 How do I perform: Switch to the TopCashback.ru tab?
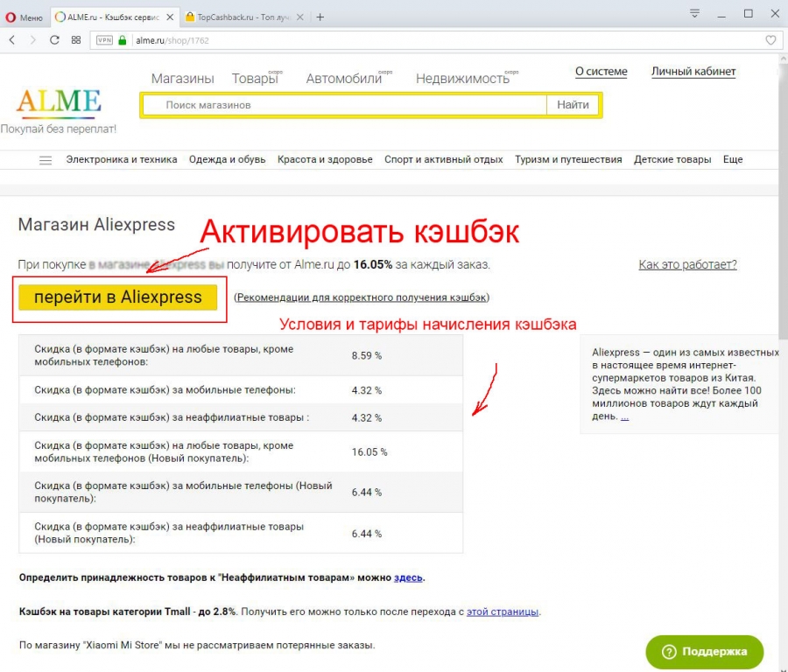(x=245, y=17)
